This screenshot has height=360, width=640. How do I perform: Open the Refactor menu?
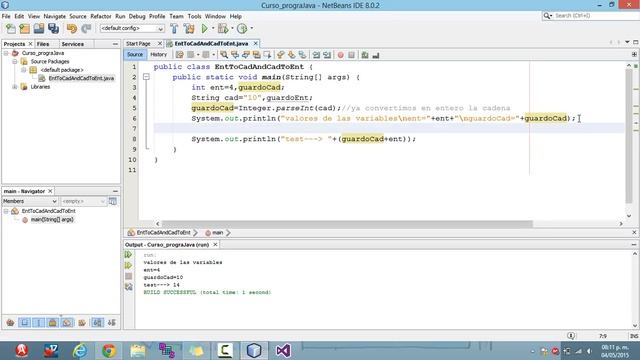[100, 16]
